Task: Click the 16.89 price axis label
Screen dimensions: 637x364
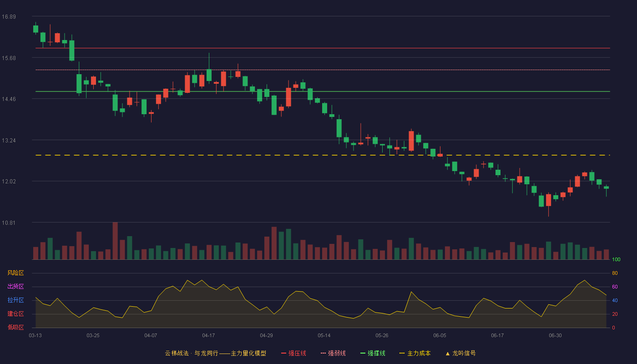Action: [x=9, y=17]
